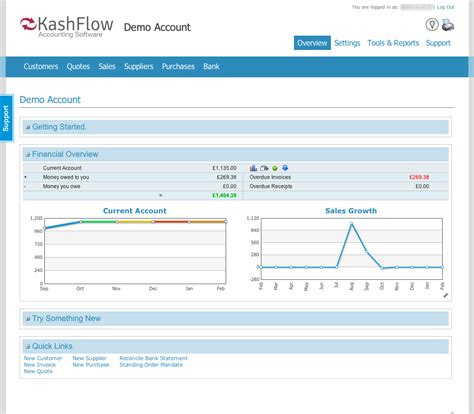Click Reconcile Bank Statement link
Viewport: 474px width, 414px height.
point(153,358)
